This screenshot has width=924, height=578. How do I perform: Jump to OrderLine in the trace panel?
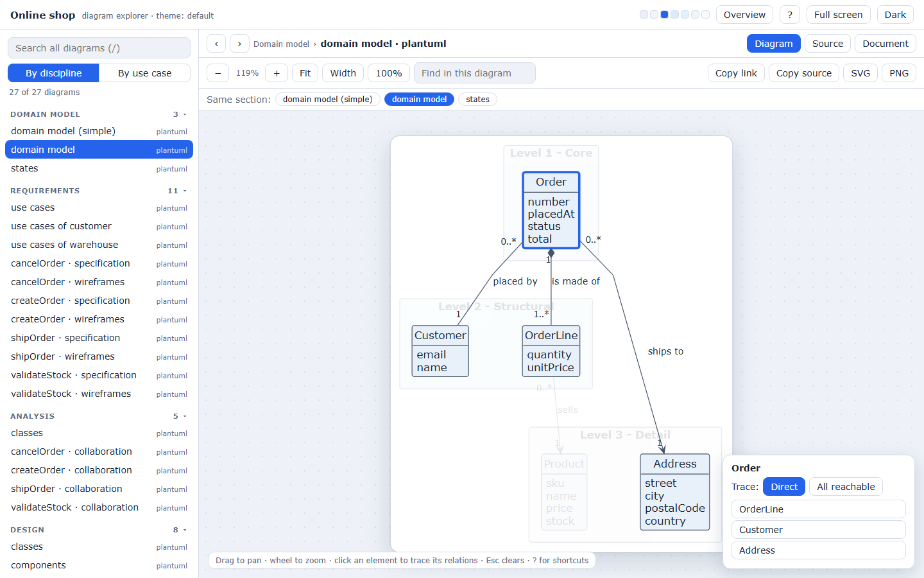tap(819, 509)
